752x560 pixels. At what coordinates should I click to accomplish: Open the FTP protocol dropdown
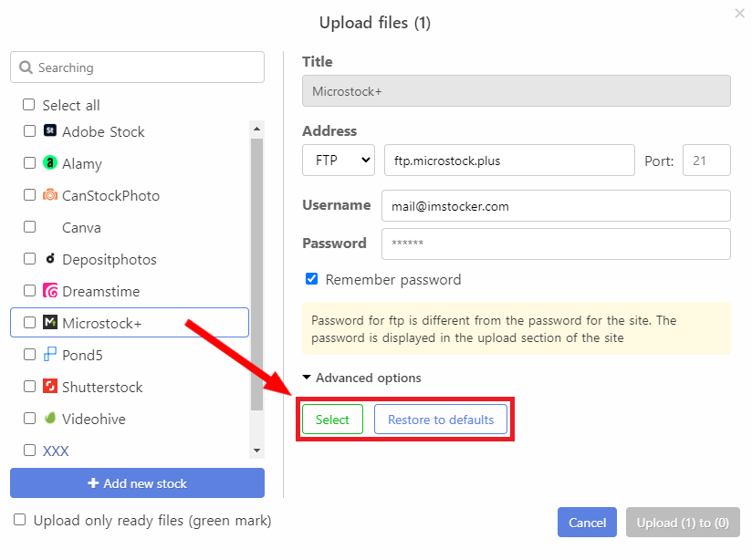(338, 161)
